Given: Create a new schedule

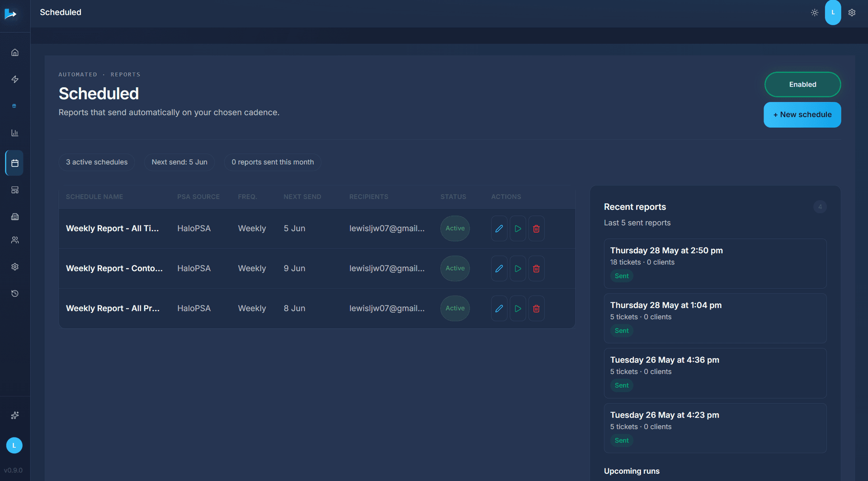Looking at the screenshot, I should click(x=802, y=114).
